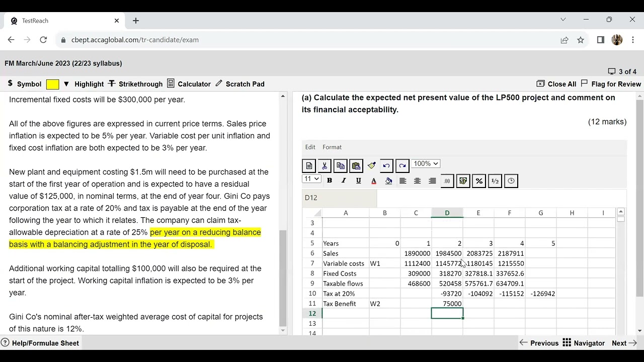644x362 pixels.
Task: Align cell text left
Action: coord(403,180)
